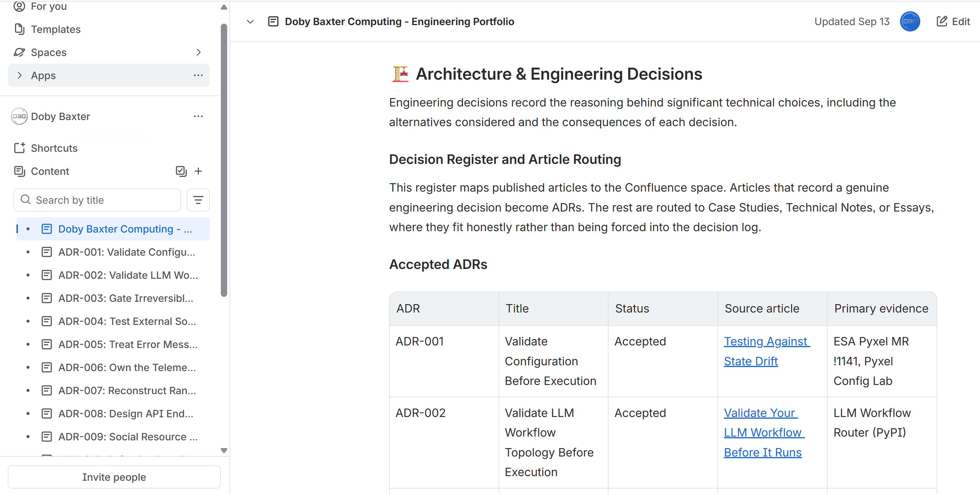This screenshot has width=980, height=494.
Task: Click the Invite people button
Action: [x=114, y=477]
